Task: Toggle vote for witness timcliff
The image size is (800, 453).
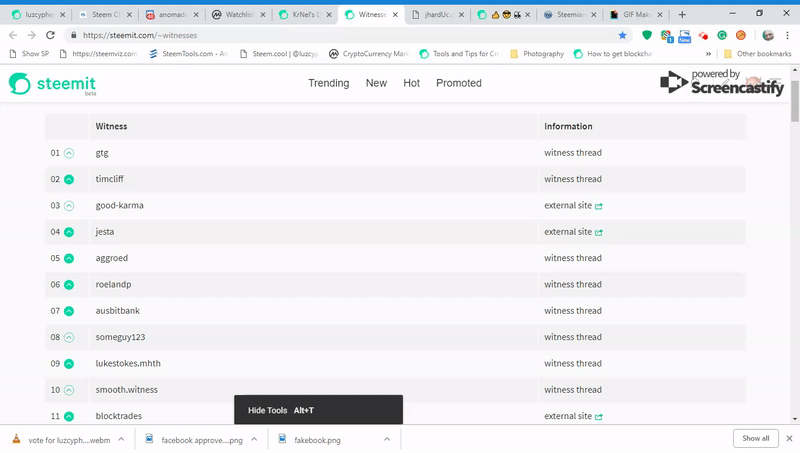Action: (69, 180)
